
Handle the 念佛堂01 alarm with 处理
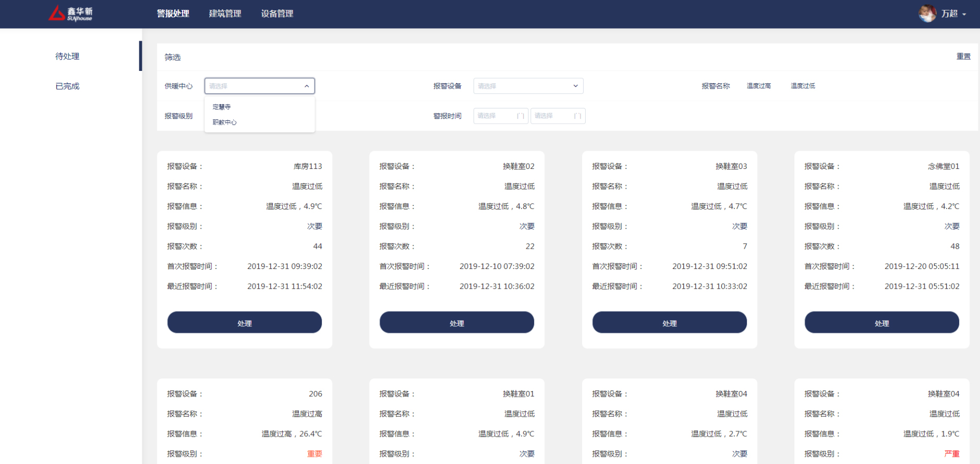[x=881, y=323]
